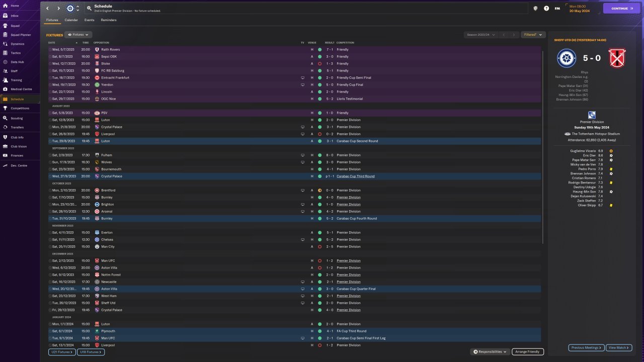Click the View Match button
Image resolution: width=644 pixels, height=362 pixels.
tap(619, 348)
